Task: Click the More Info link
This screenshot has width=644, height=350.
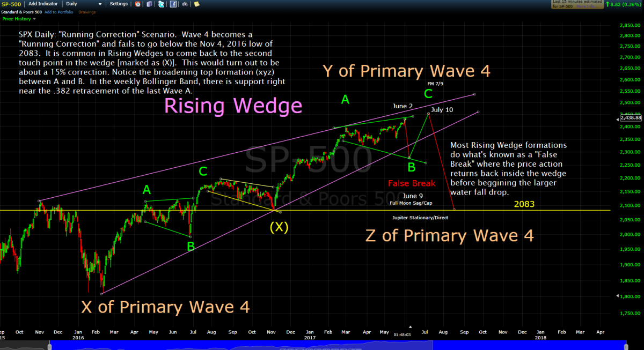Action: [x=587, y=6]
